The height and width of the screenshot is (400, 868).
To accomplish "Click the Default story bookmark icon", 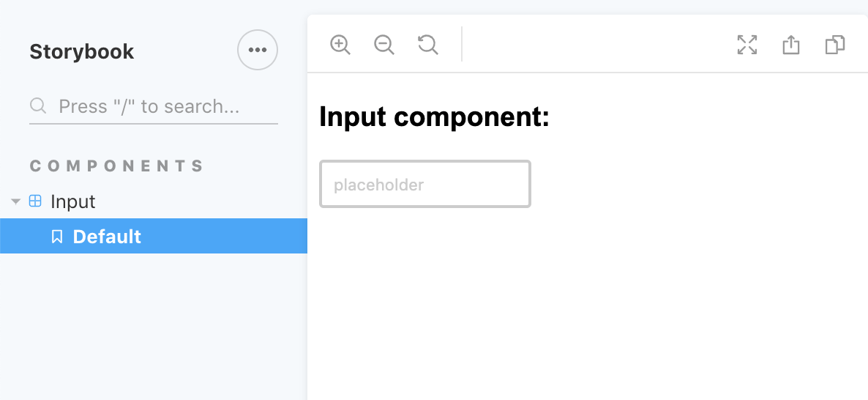I will [x=56, y=237].
